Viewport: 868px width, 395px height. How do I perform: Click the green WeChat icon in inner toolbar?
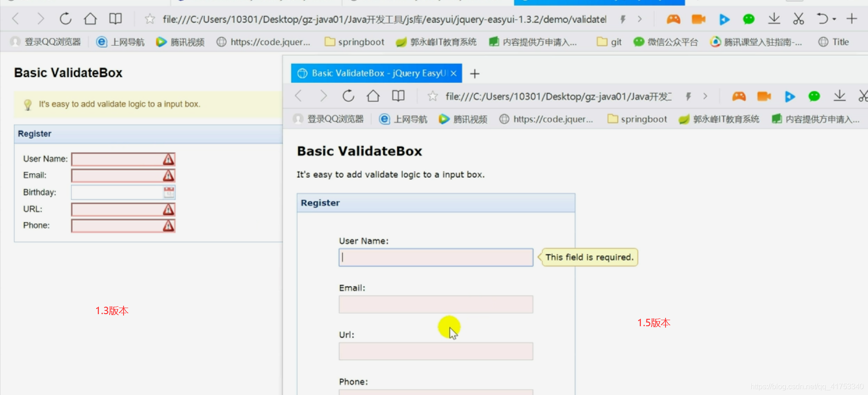(x=814, y=96)
